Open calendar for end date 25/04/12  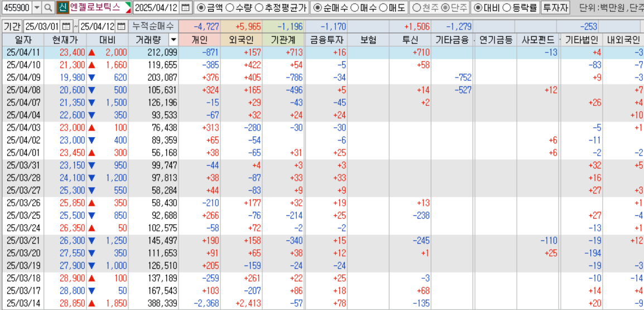pyautogui.click(x=121, y=27)
